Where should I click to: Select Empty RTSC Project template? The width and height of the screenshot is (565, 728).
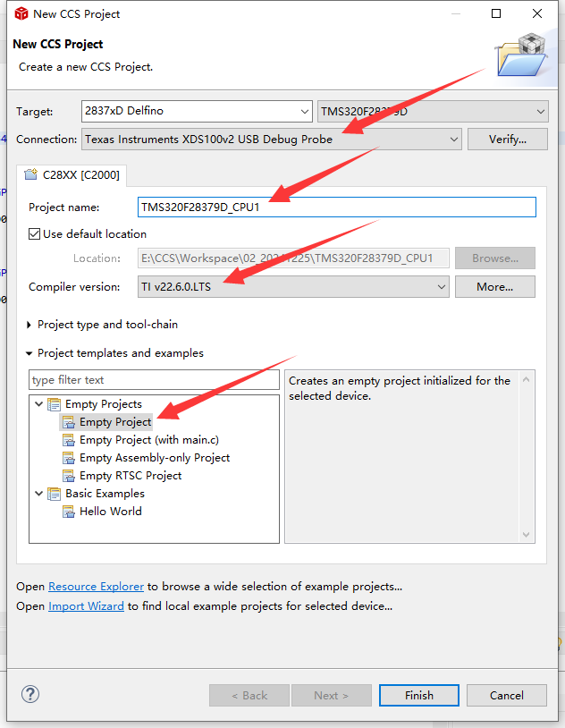[131, 476]
